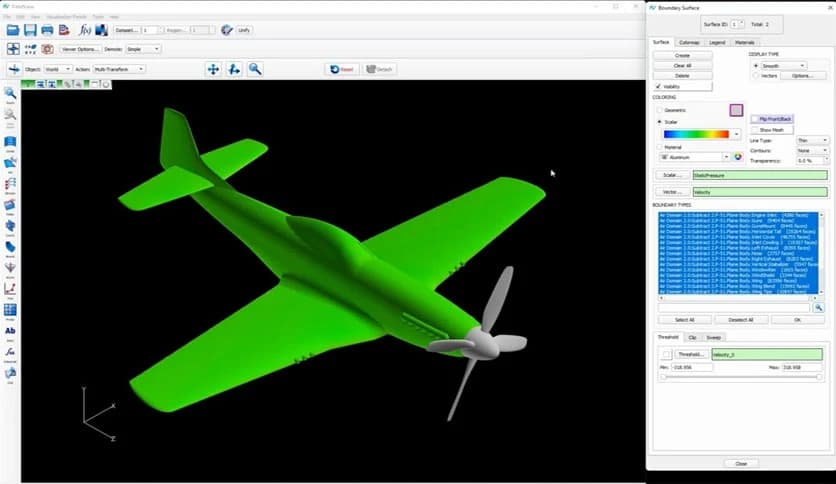Open the fx function tool in left sidebar

pyautogui.click(x=10, y=352)
